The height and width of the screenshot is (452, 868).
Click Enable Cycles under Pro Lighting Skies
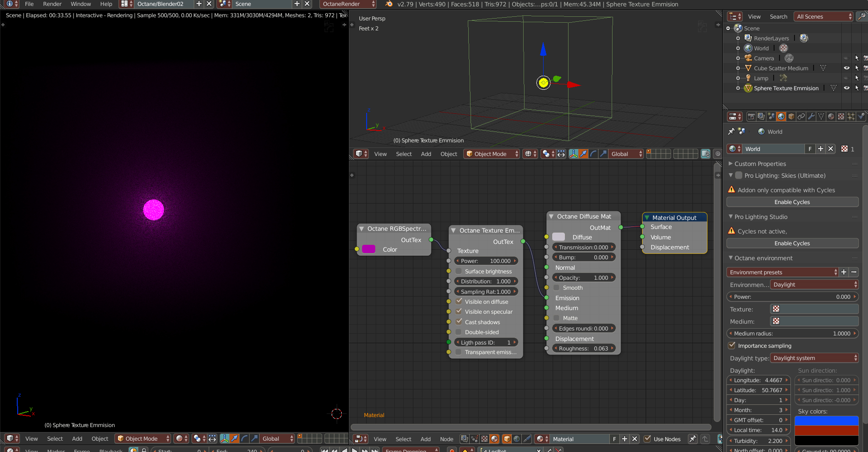tap(792, 202)
